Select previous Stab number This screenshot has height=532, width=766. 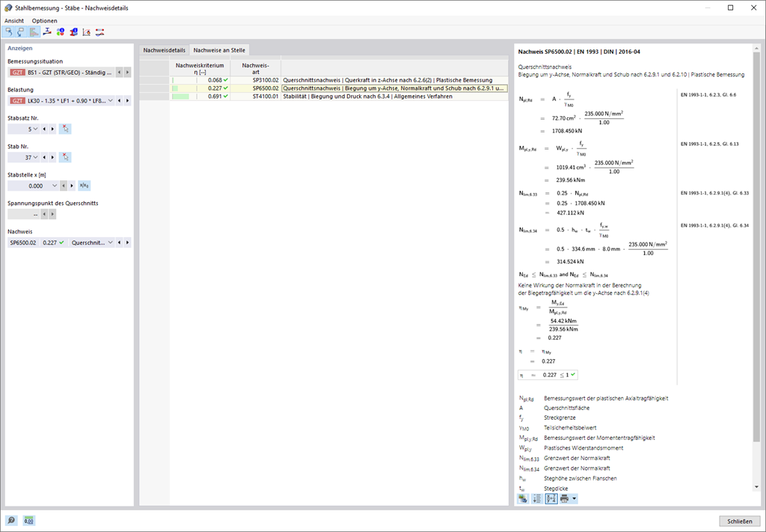pos(44,157)
